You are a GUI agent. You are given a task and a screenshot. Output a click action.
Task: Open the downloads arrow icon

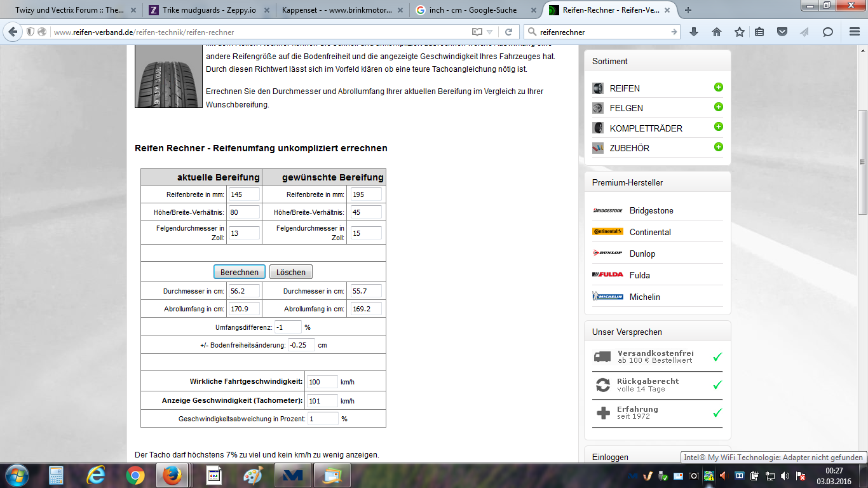[x=694, y=32]
